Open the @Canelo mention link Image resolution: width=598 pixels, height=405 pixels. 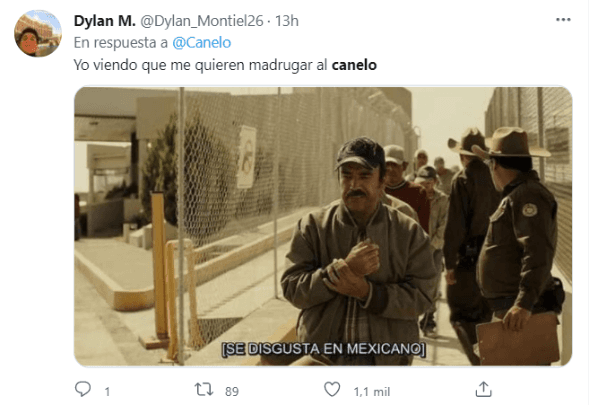tap(201, 43)
